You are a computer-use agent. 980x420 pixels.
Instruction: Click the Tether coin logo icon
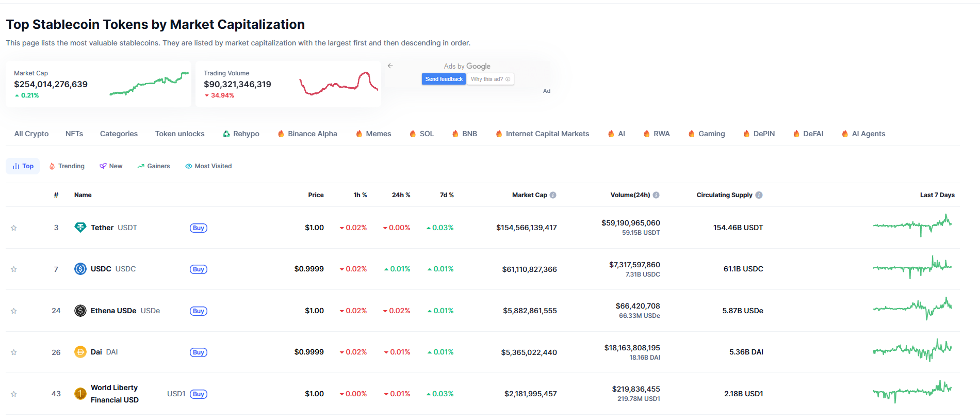point(80,228)
